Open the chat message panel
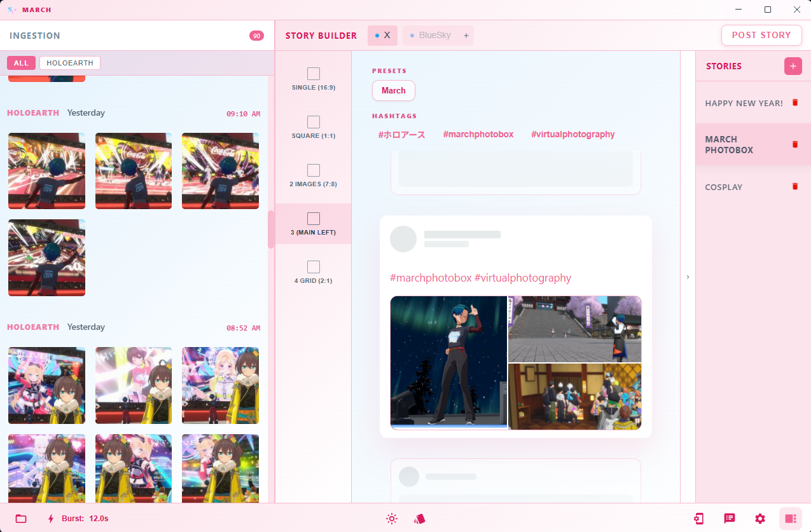Screen dimensions: 811x532 click(730, 518)
